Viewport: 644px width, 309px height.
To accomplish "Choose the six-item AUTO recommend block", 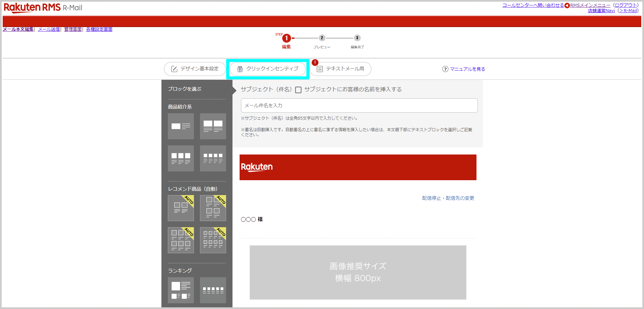I will 181,240.
